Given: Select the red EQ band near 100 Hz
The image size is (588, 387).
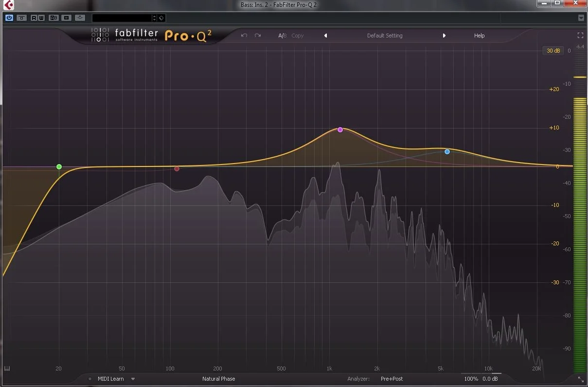Looking at the screenshot, I should coord(177,168).
